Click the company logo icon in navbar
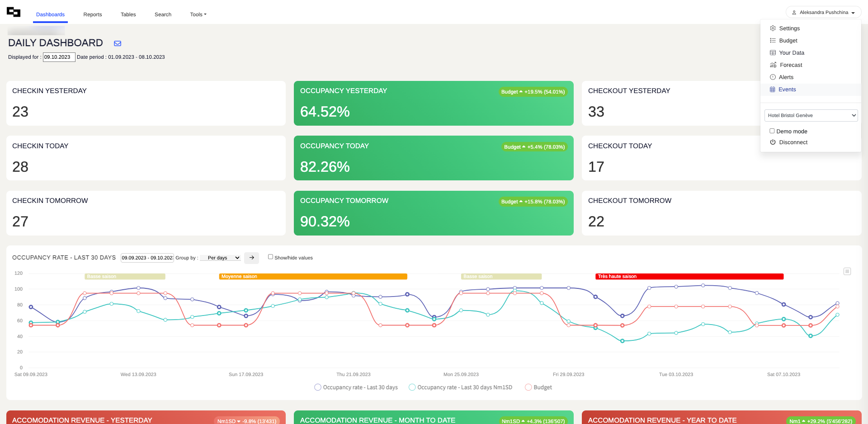The image size is (868, 424). pyautogui.click(x=14, y=12)
